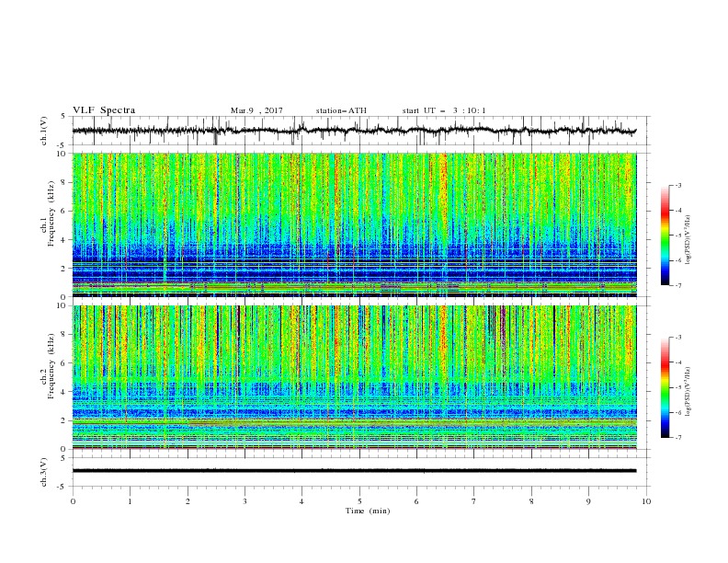Click the 10 tick on the Time axis
Screen dimensions: 728x563
click(x=646, y=501)
